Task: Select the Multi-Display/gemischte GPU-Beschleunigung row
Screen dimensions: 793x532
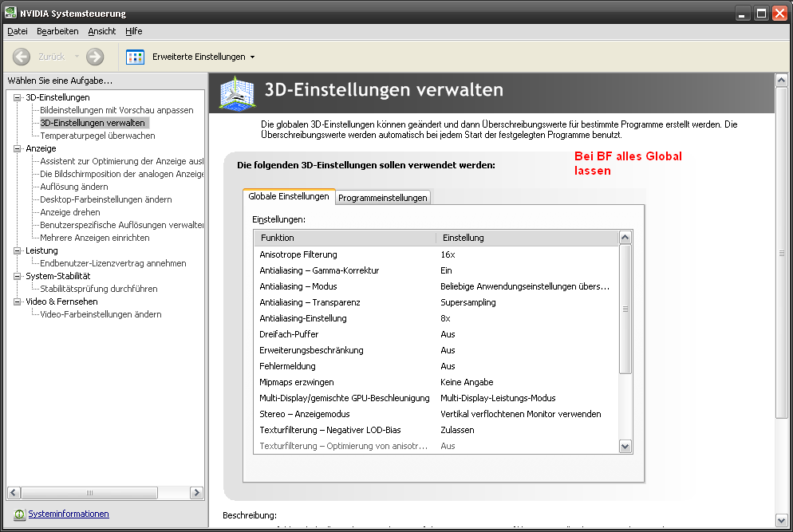Action: pyautogui.click(x=436, y=398)
